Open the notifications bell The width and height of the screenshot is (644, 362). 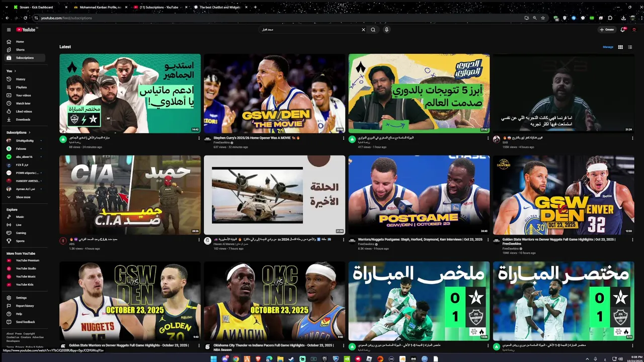click(623, 30)
